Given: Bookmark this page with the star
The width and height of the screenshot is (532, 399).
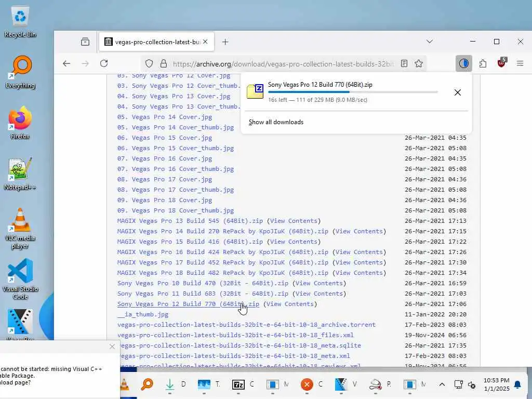Looking at the screenshot, I should (x=419, y=63).
